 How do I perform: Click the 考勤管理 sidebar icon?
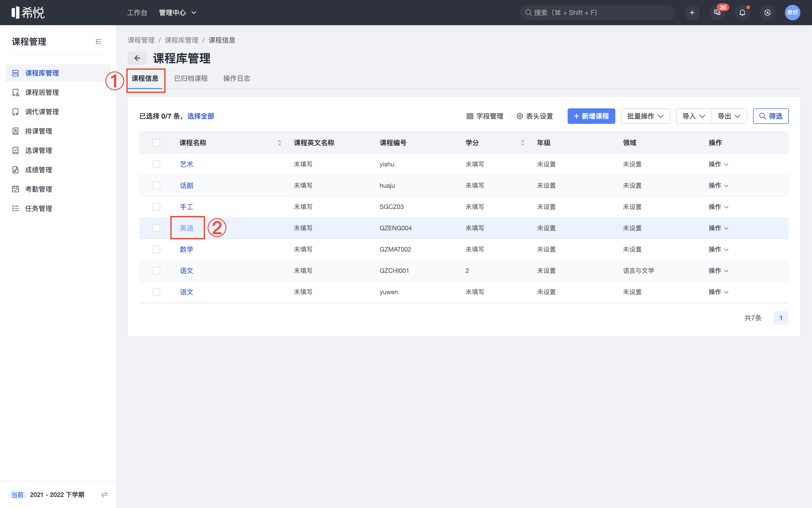[x=15, y=189]
